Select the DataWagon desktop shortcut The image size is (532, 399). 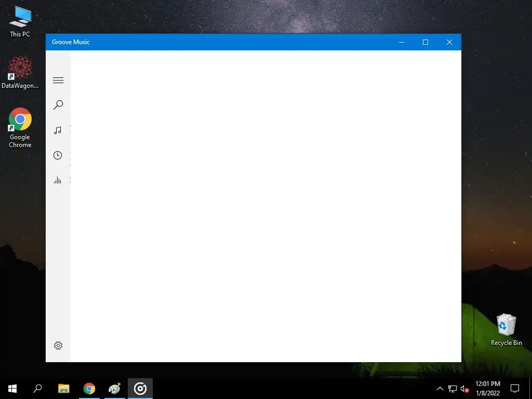click(20, 73)
